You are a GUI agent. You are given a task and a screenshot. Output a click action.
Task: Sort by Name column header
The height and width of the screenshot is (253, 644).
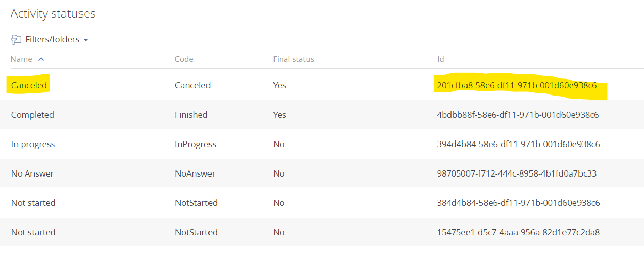[22, 59]
